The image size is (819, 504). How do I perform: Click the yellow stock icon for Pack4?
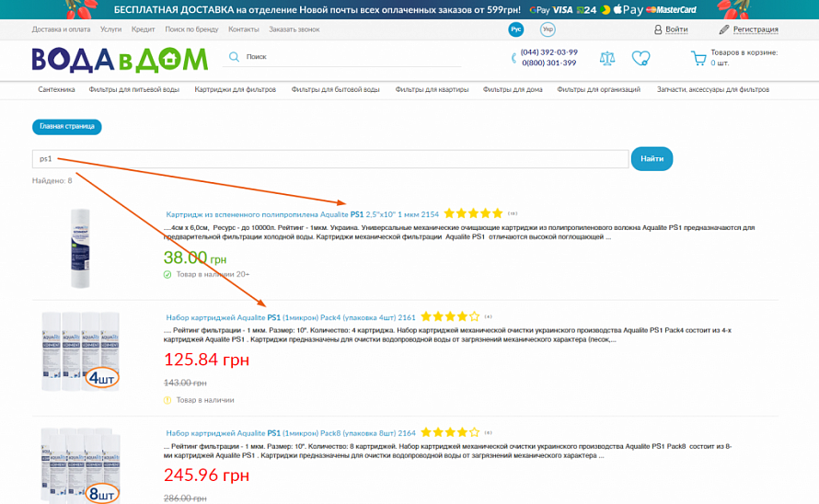tap(167, 400)
